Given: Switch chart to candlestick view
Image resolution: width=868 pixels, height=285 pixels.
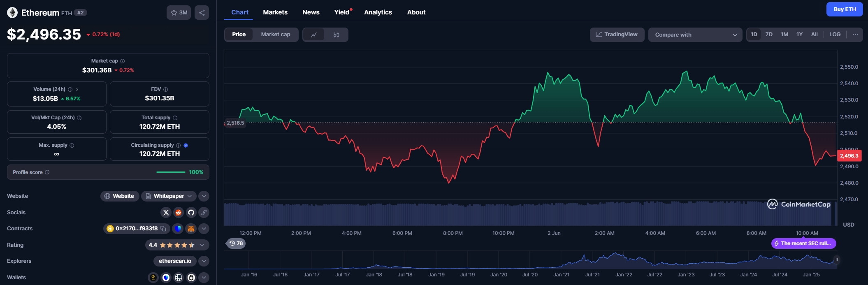Looking at the screenshot, I should [x=336, y=35].
